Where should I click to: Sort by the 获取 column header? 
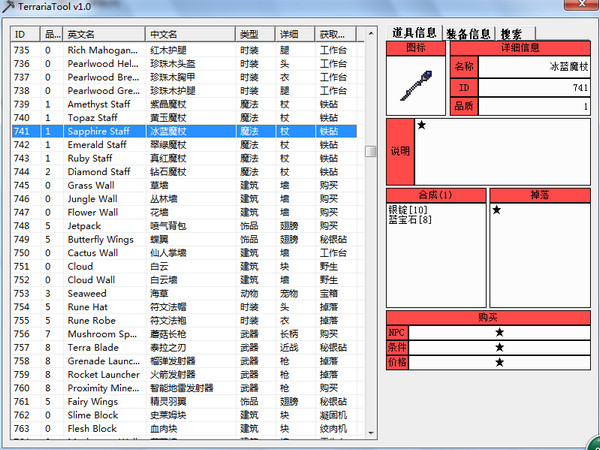pyautogui.click(x=336, y=34)
